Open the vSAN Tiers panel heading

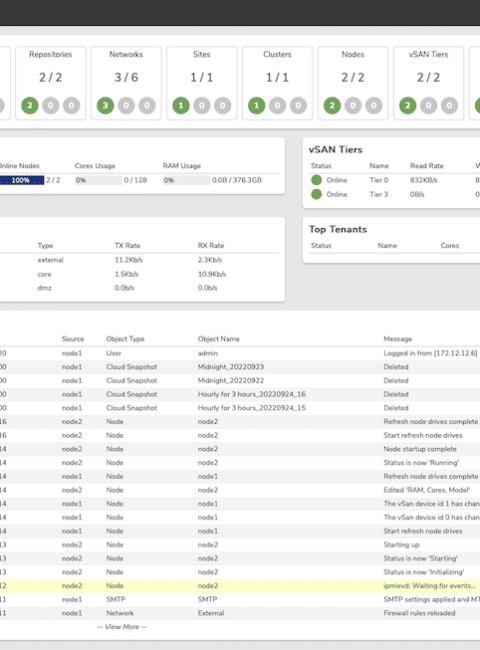(335, 150)
